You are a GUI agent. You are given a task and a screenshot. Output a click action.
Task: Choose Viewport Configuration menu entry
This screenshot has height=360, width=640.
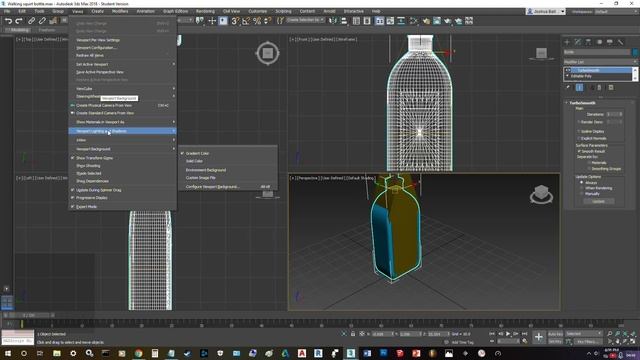click(122, 48)
